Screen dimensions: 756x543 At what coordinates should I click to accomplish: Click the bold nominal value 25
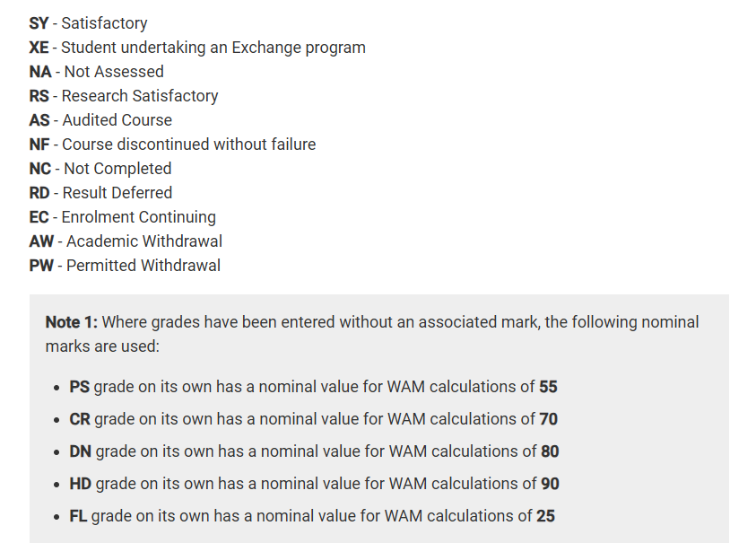(545, 516)
